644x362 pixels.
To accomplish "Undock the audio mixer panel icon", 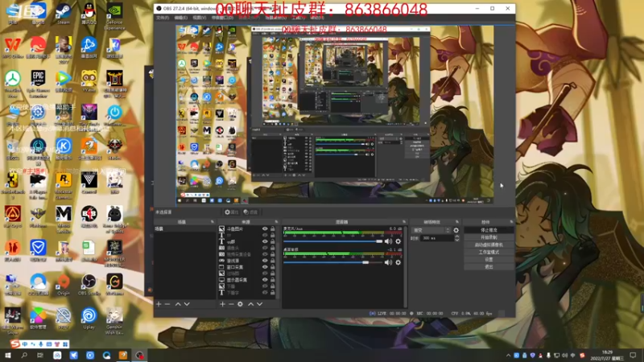I will [404, 222].
